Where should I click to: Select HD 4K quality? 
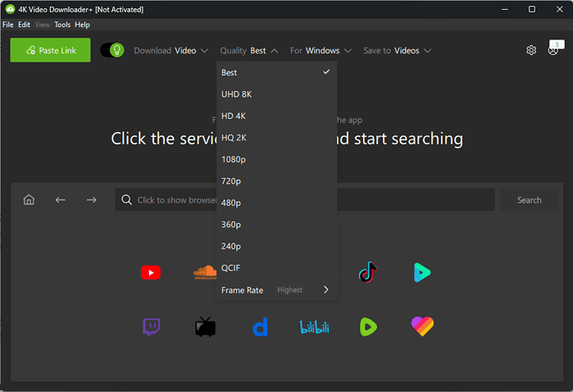(x=276, y=116)
